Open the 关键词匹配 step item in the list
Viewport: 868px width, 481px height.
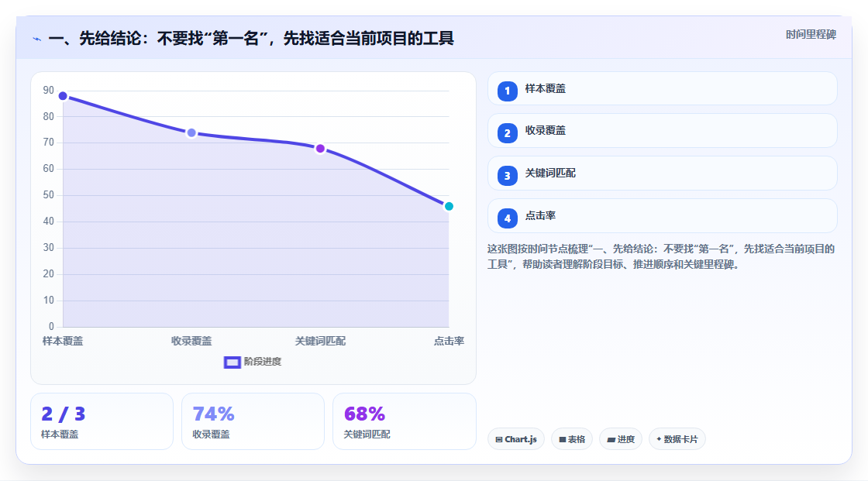[662, 174]
